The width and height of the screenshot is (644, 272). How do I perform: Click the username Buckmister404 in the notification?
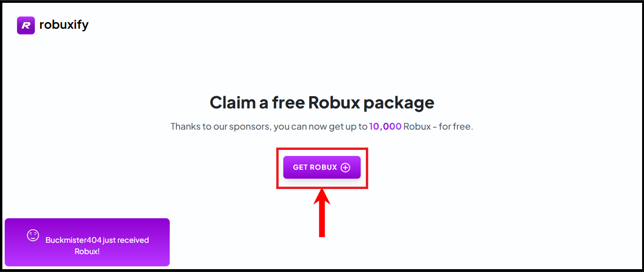click(74, 240)
